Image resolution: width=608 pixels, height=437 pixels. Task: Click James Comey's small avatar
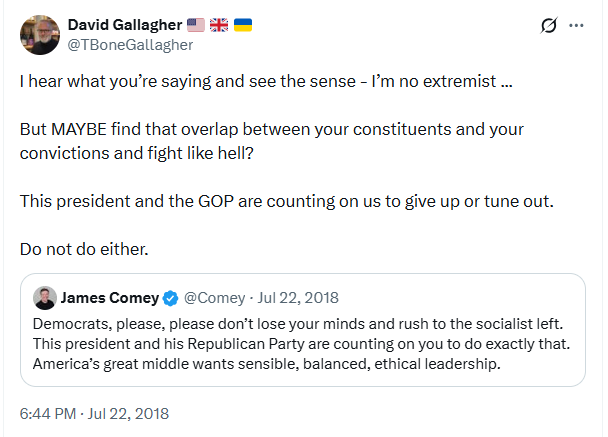click(x=44, y=298)
